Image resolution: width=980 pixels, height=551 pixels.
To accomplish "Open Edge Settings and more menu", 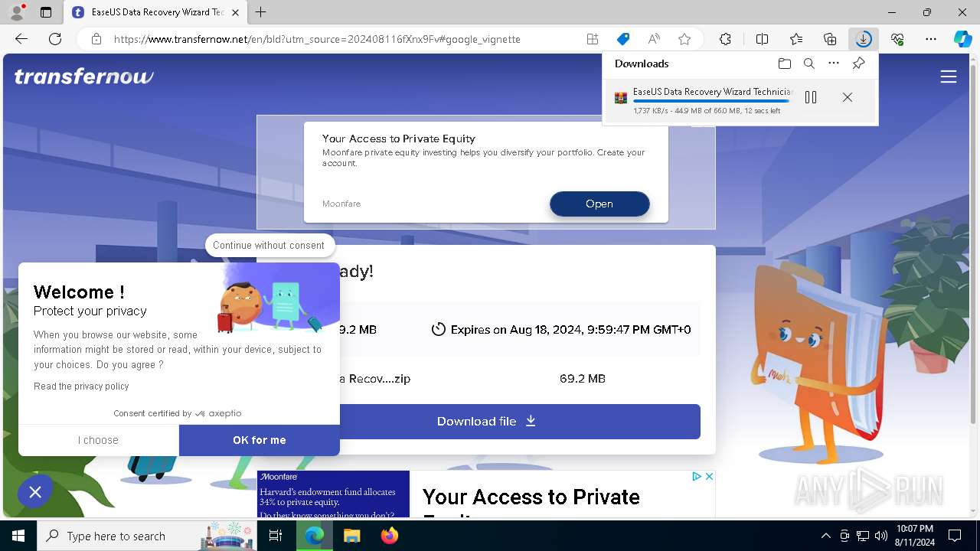I will 931,39.
